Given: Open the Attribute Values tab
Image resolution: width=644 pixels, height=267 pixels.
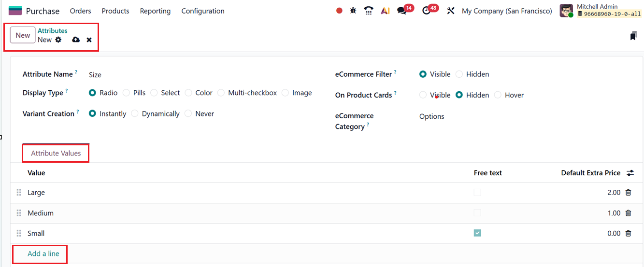Looking at the screenshot, I should (x=56, y=153).
